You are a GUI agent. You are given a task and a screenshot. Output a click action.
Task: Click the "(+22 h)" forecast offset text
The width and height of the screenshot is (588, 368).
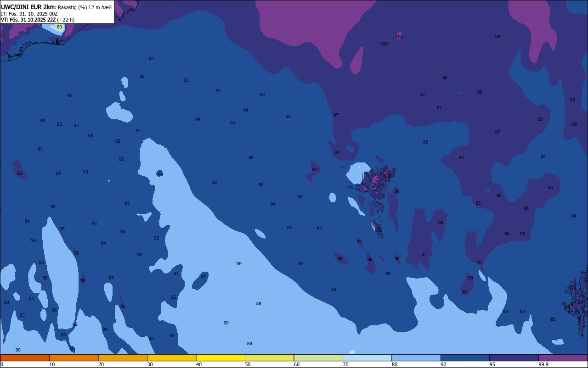click(66, 20)
